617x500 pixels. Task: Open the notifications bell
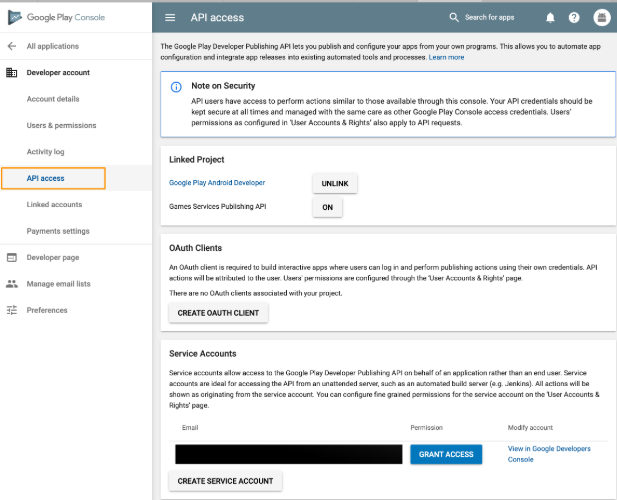coord(550,17)
